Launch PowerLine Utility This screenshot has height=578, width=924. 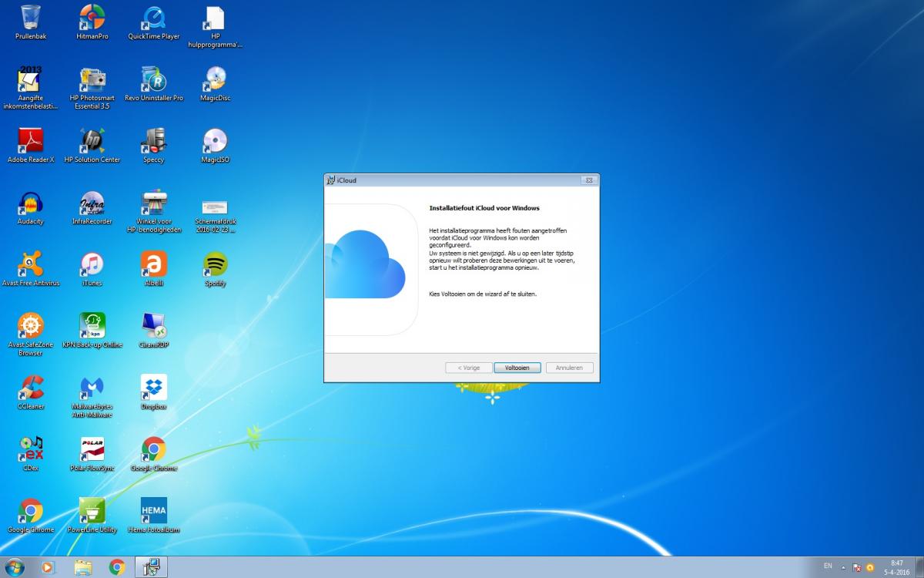point(92,516)
